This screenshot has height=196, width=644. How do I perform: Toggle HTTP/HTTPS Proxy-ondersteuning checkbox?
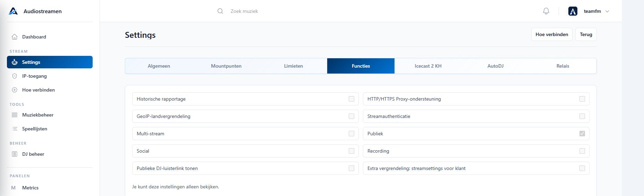click(582, 99)
